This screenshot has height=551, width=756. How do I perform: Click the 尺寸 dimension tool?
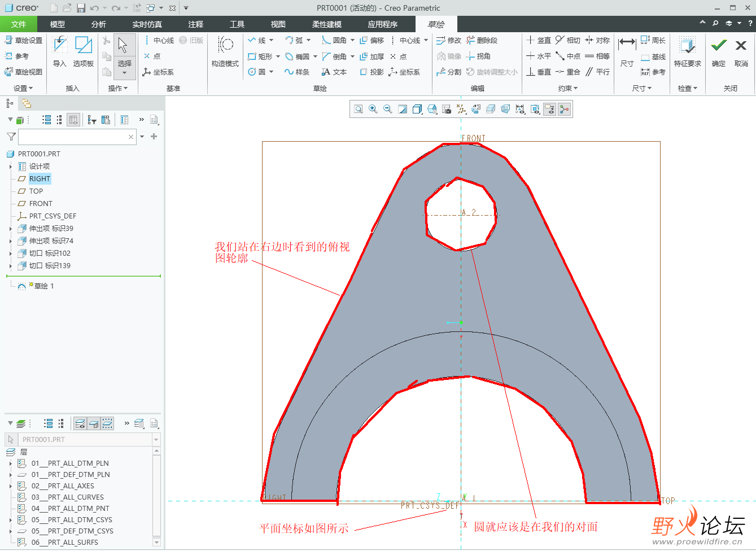pyautogui.click(x=627, y=51)
